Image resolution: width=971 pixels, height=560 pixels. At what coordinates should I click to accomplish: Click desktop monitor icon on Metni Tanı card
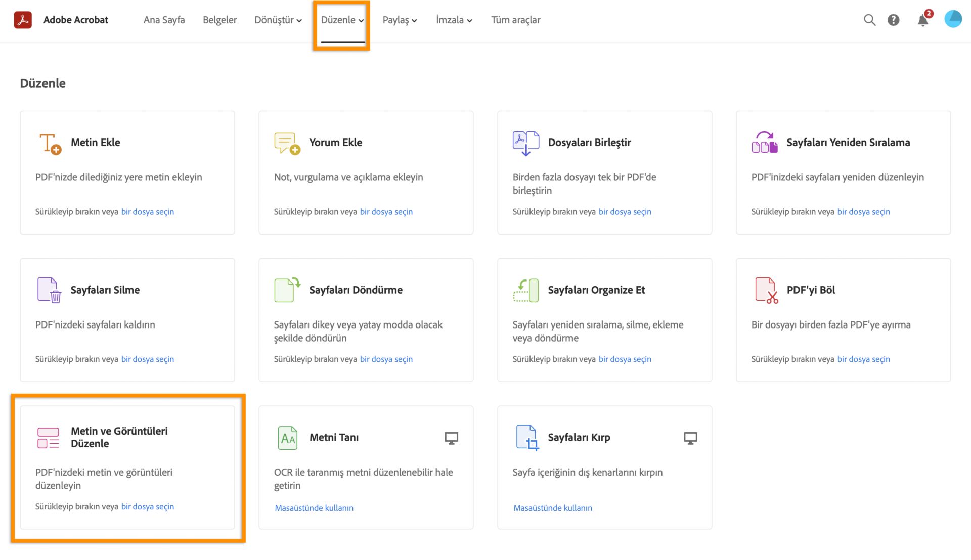452,438
